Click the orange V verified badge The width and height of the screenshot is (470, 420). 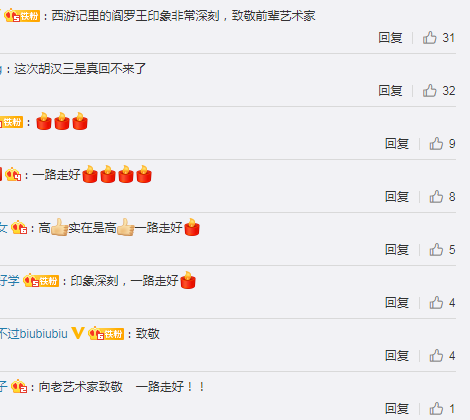(78, 333)
